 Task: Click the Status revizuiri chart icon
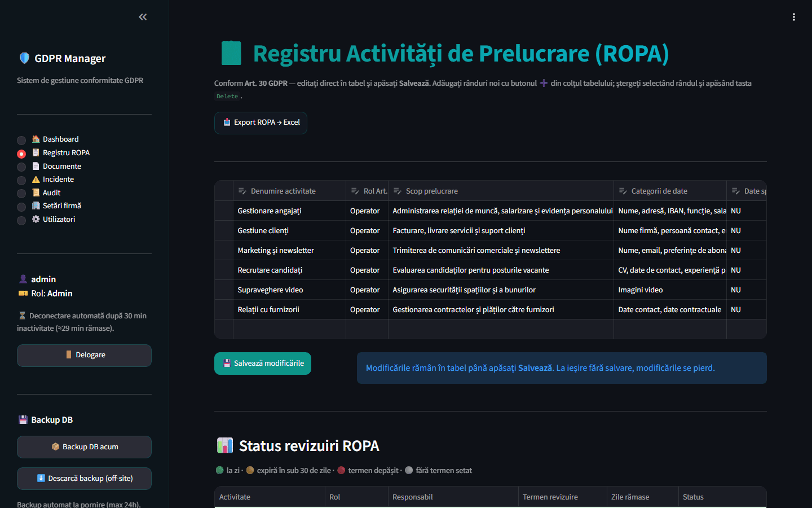pyautogui.click(x=225, y=445)
